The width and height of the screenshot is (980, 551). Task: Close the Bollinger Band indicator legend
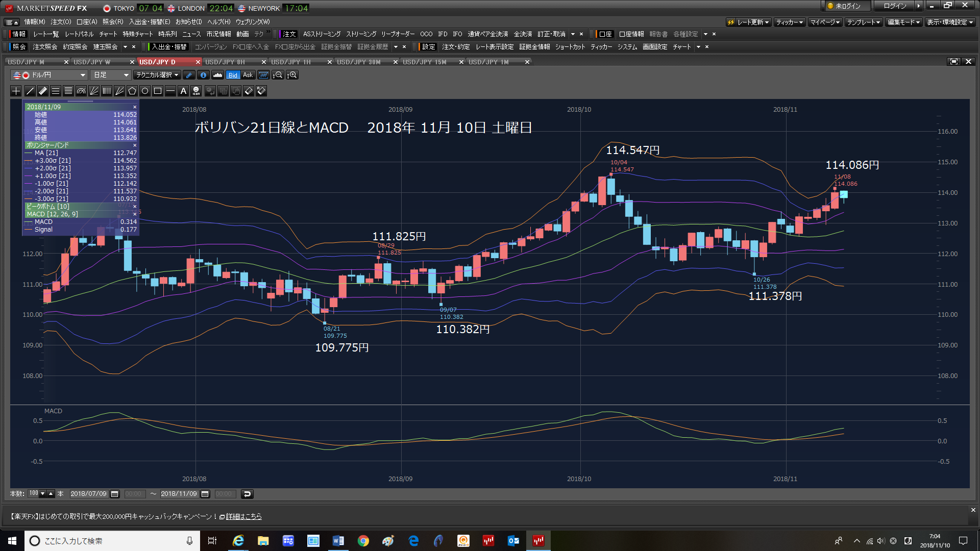point(135,145)
